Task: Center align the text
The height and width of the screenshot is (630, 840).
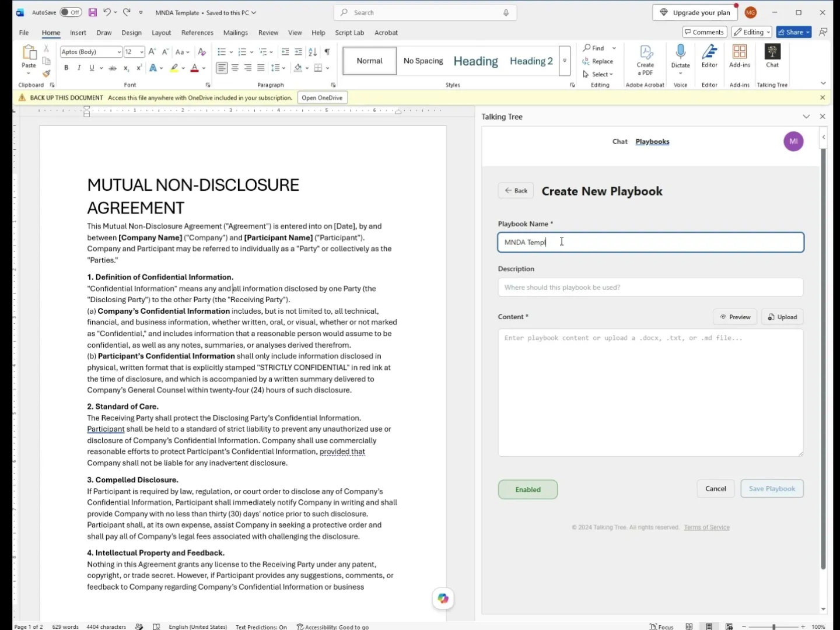Action: (235, 68)
